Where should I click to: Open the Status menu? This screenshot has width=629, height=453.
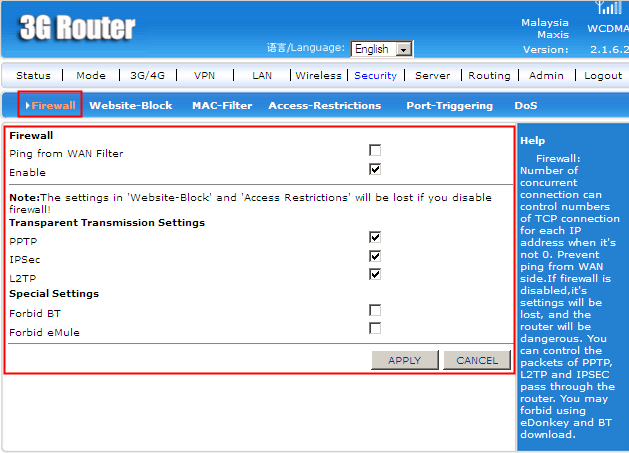[33, 75]
